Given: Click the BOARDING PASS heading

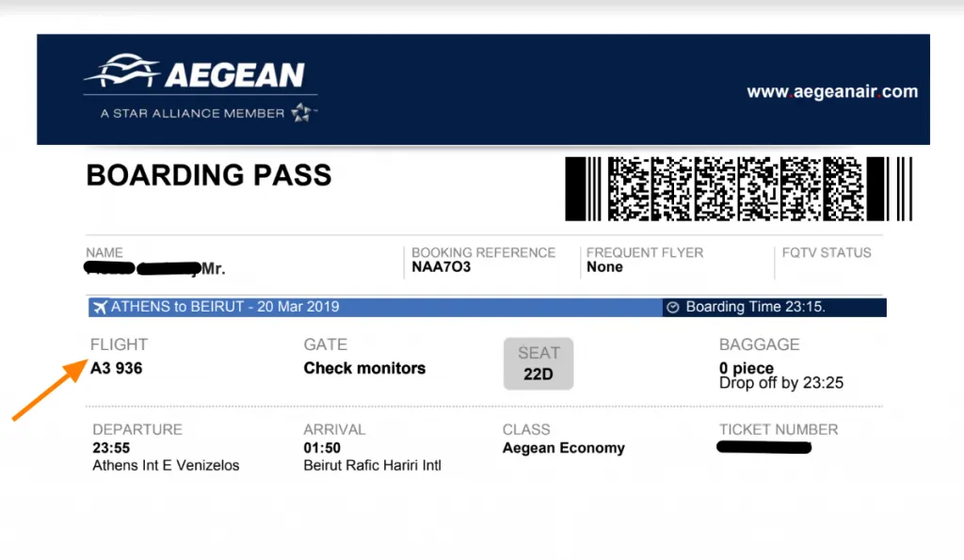Looking at the screenshot, I should (x=209, y=175).
